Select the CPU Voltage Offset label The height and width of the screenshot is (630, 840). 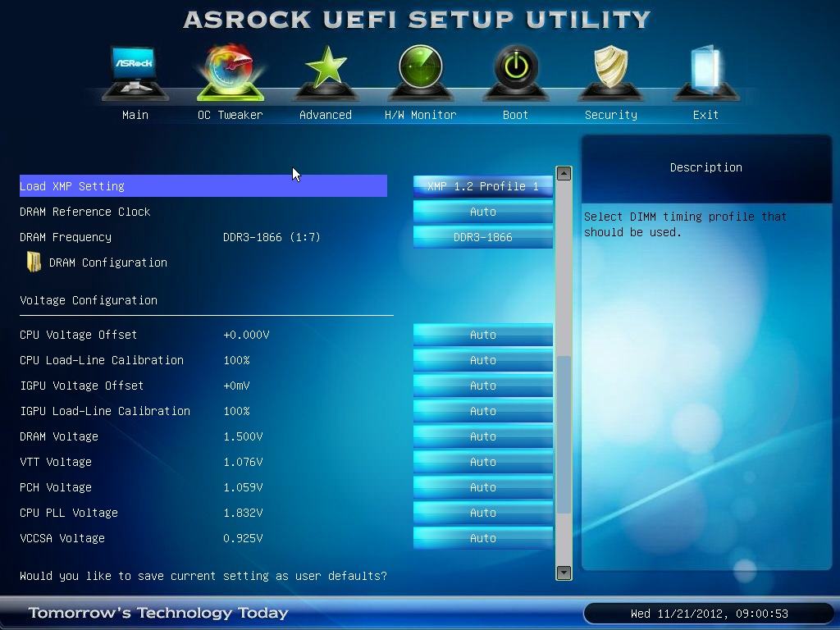pos(78,335)
